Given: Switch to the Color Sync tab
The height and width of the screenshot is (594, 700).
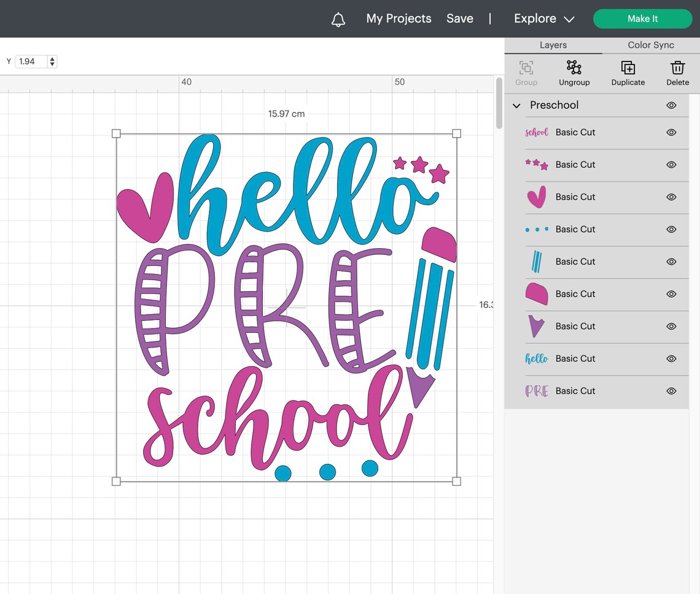Looking at the screenshot, I should click(x=650, y=45).
